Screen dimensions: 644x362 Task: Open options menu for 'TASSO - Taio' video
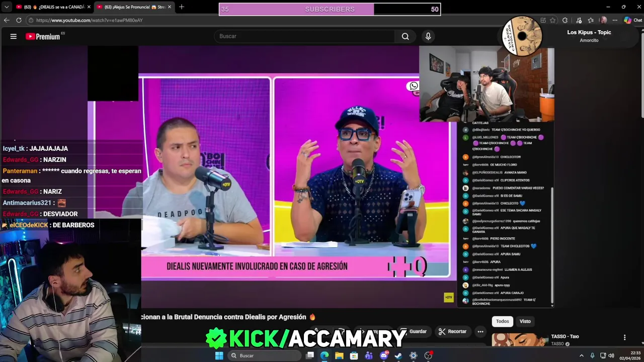624,337
